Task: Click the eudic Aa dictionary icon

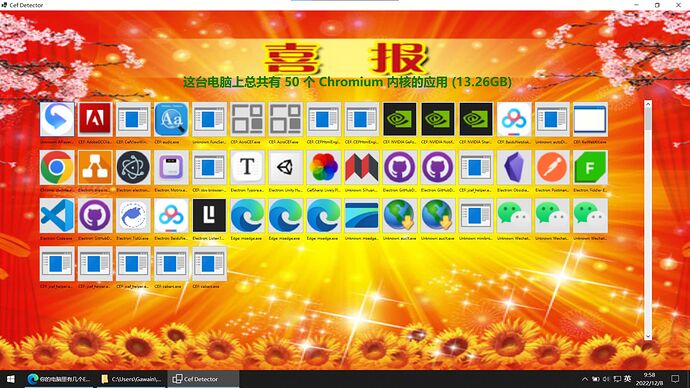Action: (x=171, y=119)
